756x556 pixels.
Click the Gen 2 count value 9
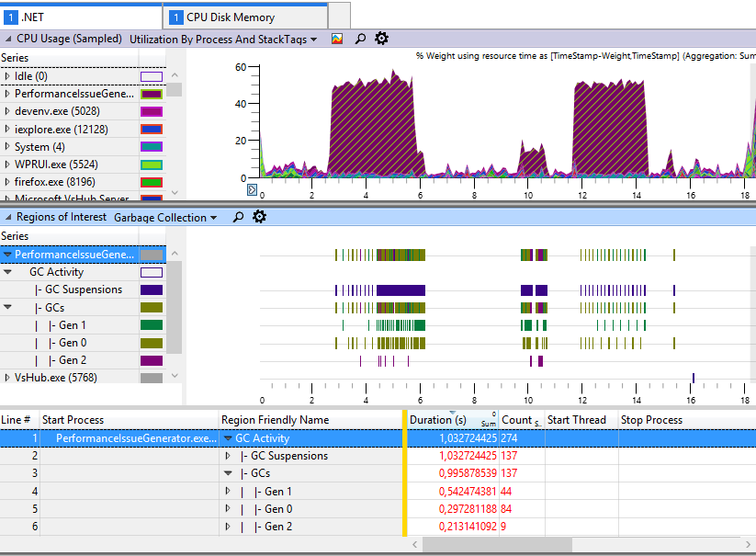pyautogui.click(x=503, y=527)
